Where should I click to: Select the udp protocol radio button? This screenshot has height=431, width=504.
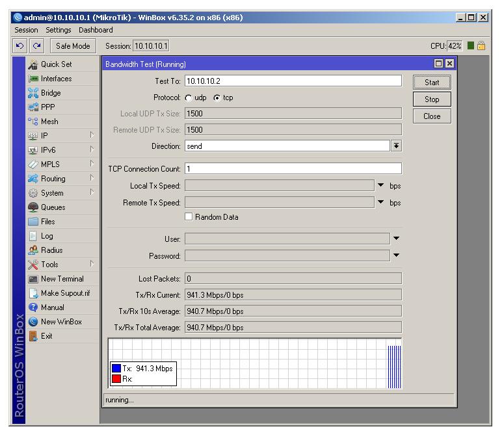[189, 98]
